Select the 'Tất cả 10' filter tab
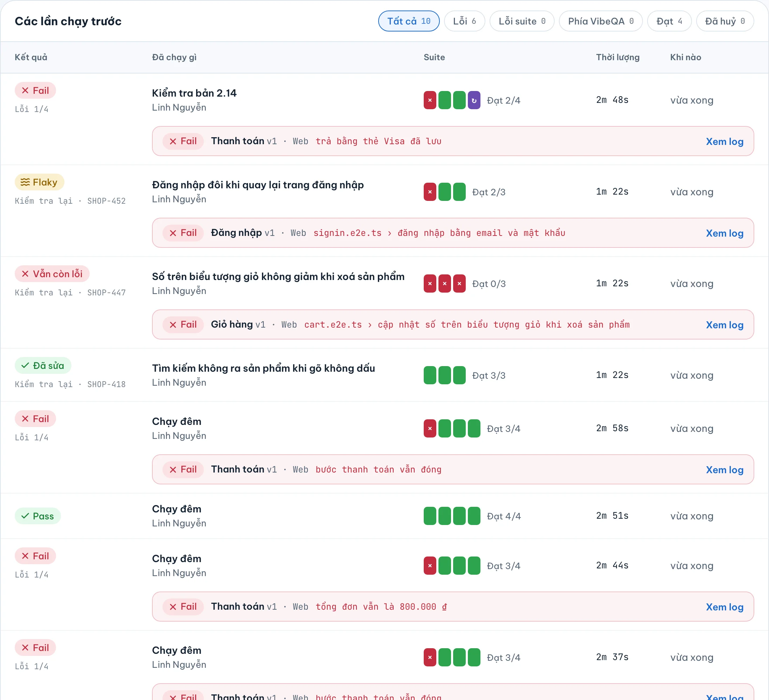The image size is (769, 700). 409,21
